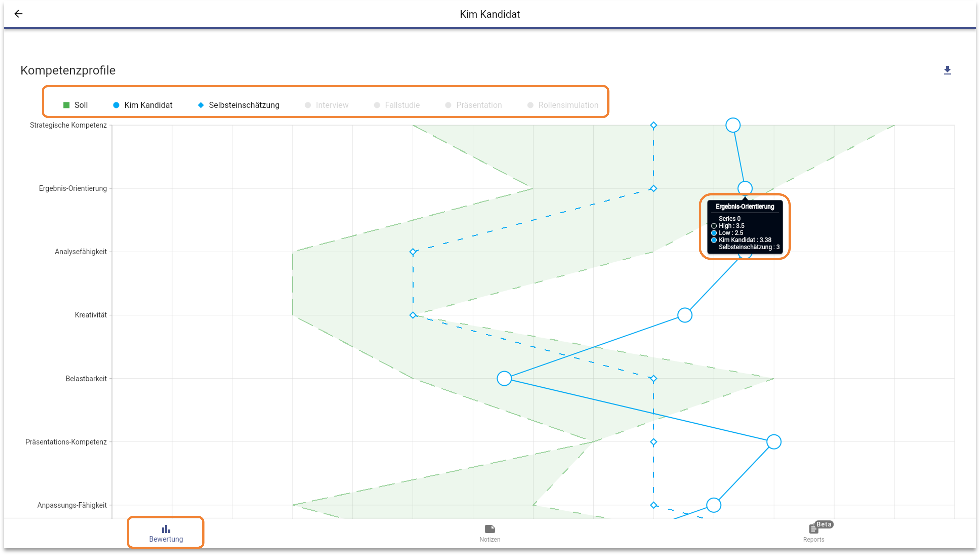Image resolution: width=980 pixels, height=555 pixels.
Task: Click Selbsteinschätzung diamond at Kreativität
Action: 413,315
